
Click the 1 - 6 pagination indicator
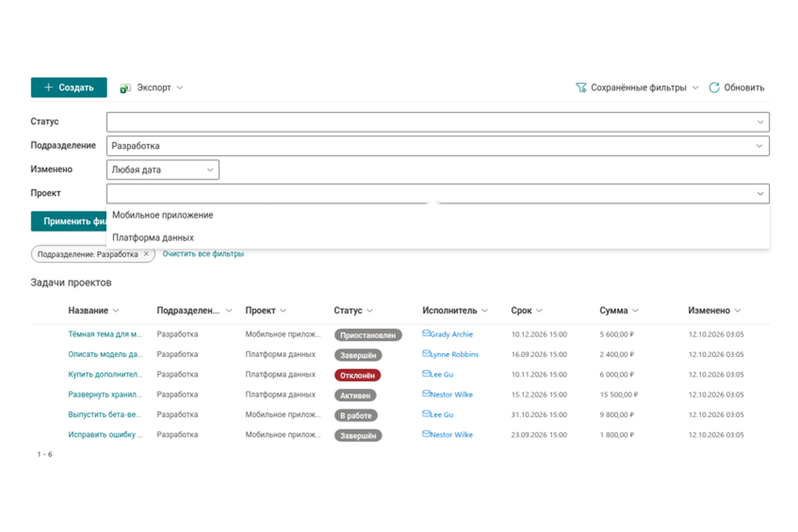click(x=45, y=455)
